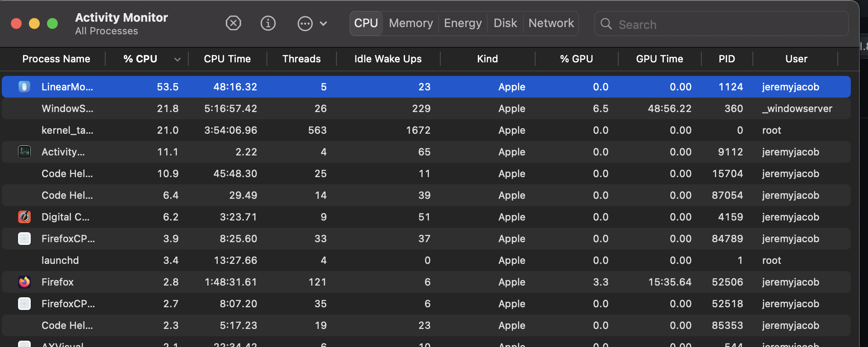Click the Activity Monitor window title
The width and height of the screenshot is (868, 347).
121,17
